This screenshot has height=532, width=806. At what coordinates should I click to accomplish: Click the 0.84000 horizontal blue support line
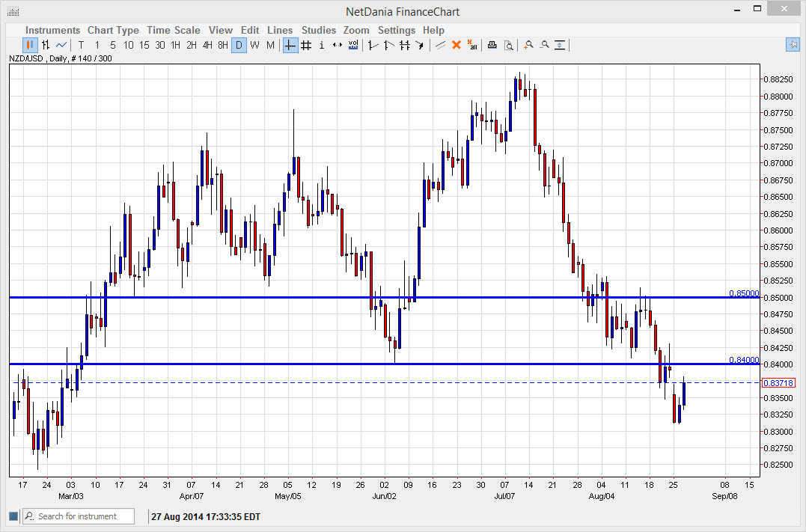pos(449,364)
